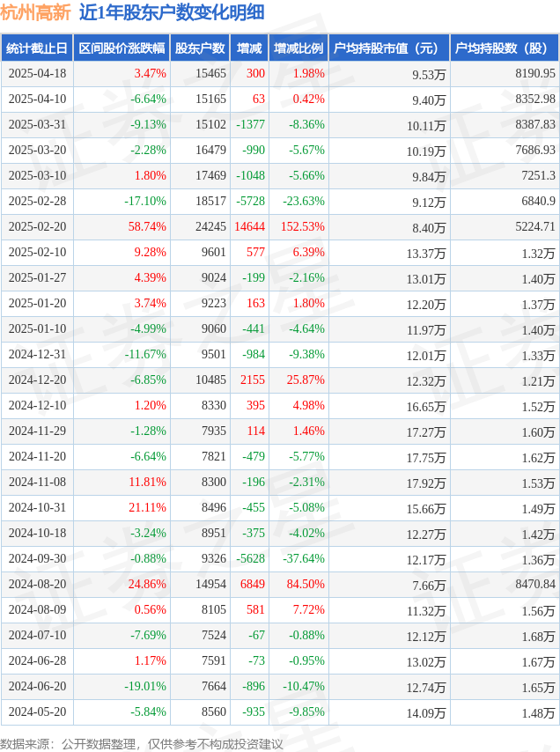
Task: Click the 杭州高新 stock name title
Action: (x=35, y=12)
